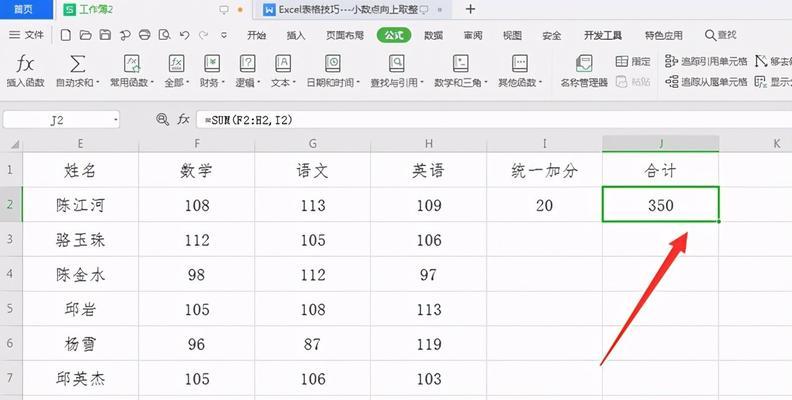Click the fill handle of cell J2
The width and height of the screenshot is (792, 400).
[x=718, y=221]
